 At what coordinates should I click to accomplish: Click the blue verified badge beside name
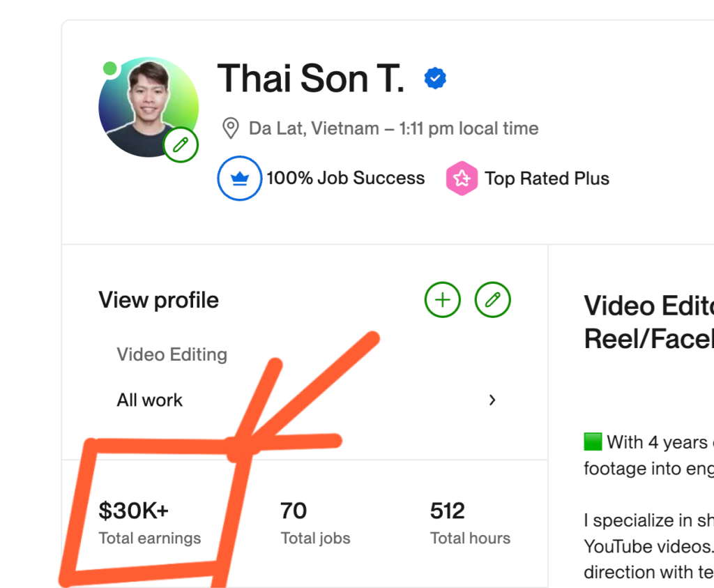point(435,79)
